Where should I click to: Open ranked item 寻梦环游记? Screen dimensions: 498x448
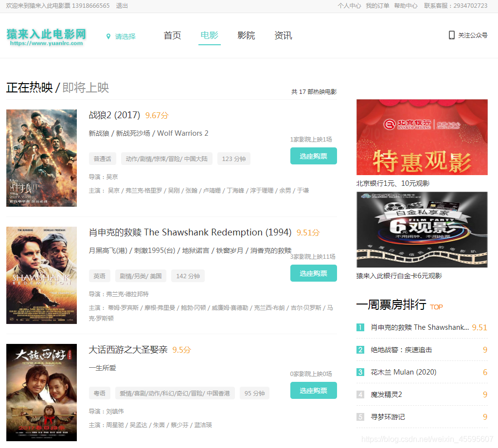388,417
